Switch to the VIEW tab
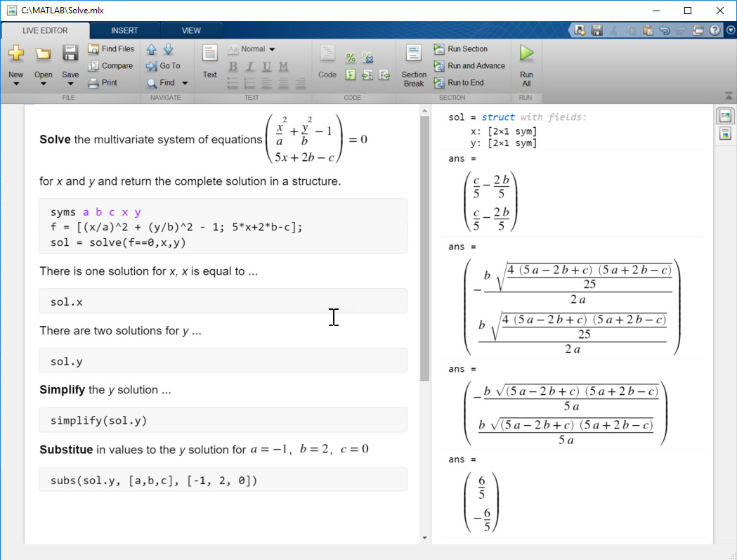Image resolution: width=737 pixels, height=560 pixels. click(191, 30)
